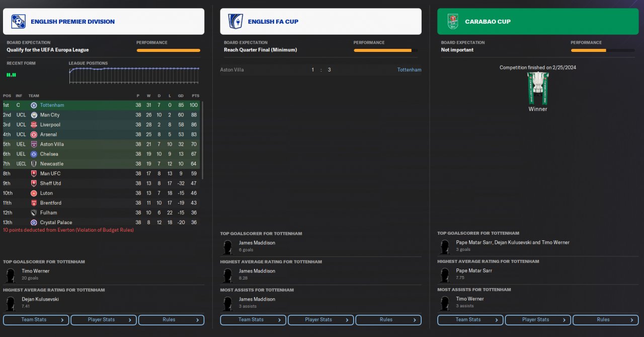
Task: Click Aston Villa in the FA Cup result
Action: point(232,70)
